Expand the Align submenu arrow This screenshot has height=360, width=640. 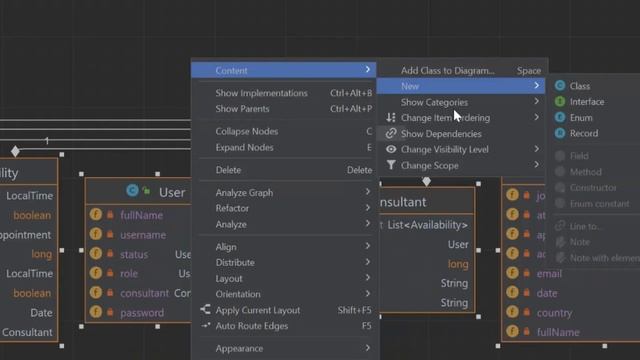point(368,246)
